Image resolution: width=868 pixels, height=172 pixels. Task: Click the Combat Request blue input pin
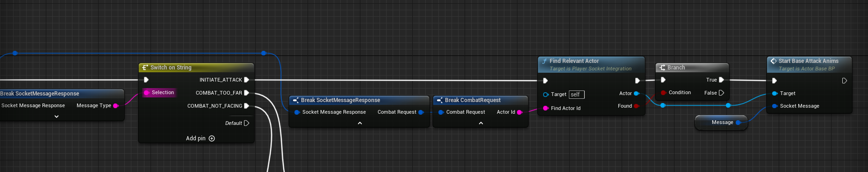pos(441,112)
